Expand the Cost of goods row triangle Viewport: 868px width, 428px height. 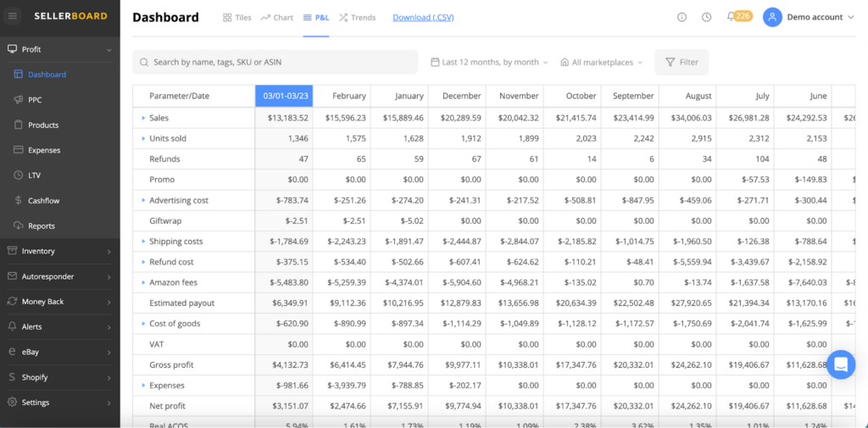click(x=142, y=324)
